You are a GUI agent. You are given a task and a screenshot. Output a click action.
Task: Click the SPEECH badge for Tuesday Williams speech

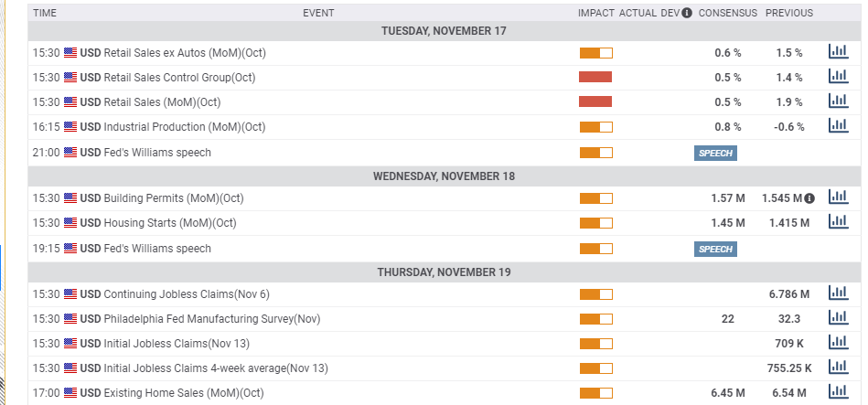[715, 154]
